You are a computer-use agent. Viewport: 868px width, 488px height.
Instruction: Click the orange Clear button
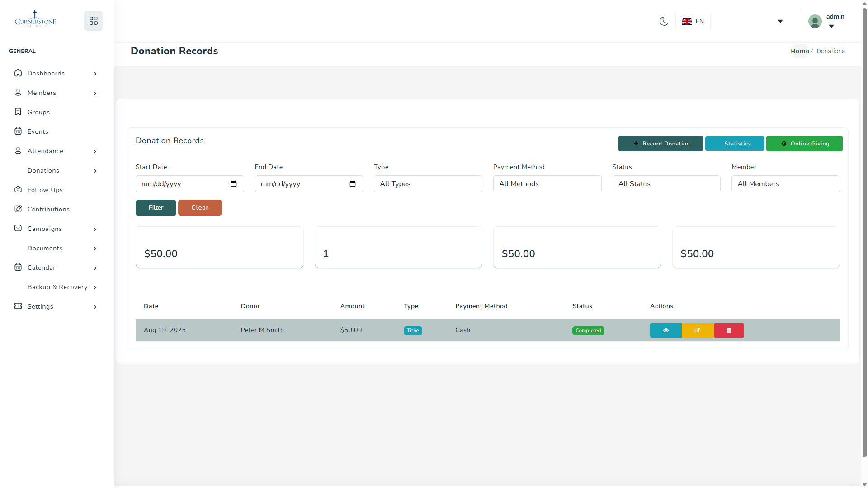pyautogui.click(x=200, y=208)
